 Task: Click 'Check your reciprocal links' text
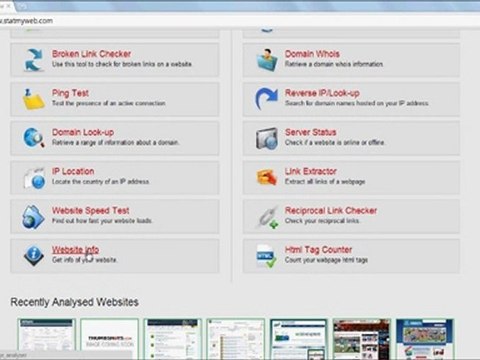pyautogui.click(x=322, y=221)
